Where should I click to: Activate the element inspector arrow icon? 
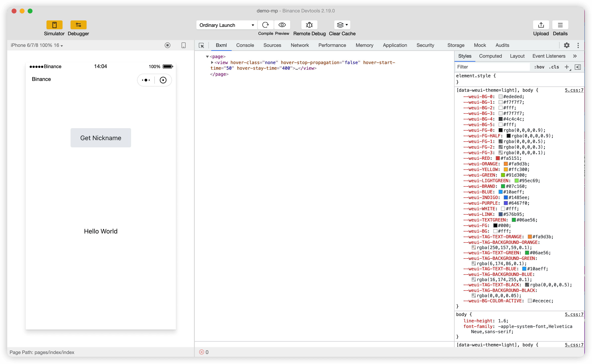[201, 45]
